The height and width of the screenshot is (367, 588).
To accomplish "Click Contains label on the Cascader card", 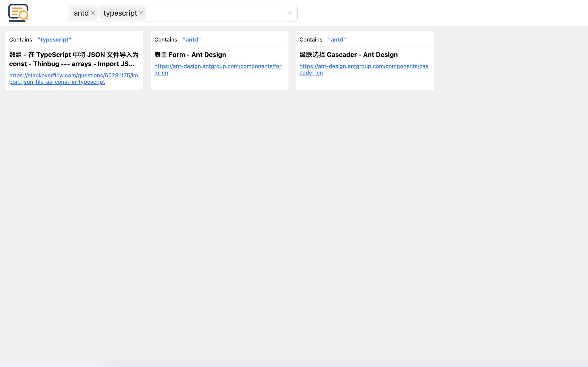I will click(x=311, y=39).
